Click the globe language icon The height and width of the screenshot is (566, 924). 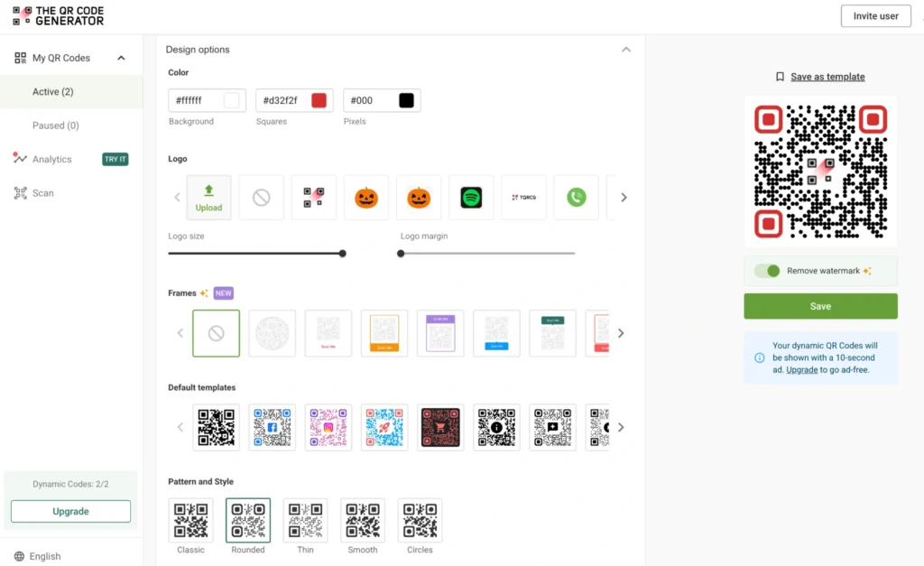20,556
